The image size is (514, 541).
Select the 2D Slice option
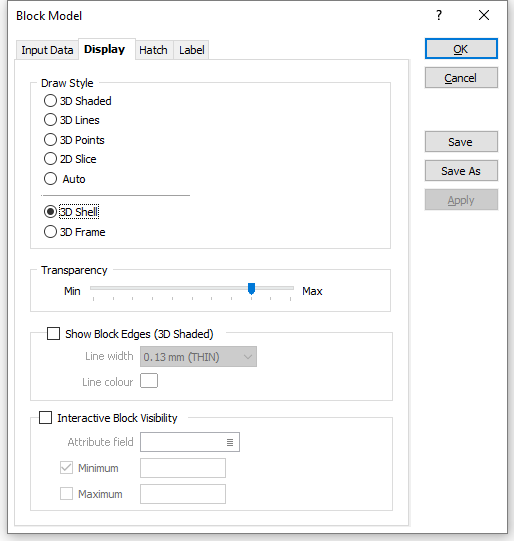pyautogui.click(x=50, y=159)
